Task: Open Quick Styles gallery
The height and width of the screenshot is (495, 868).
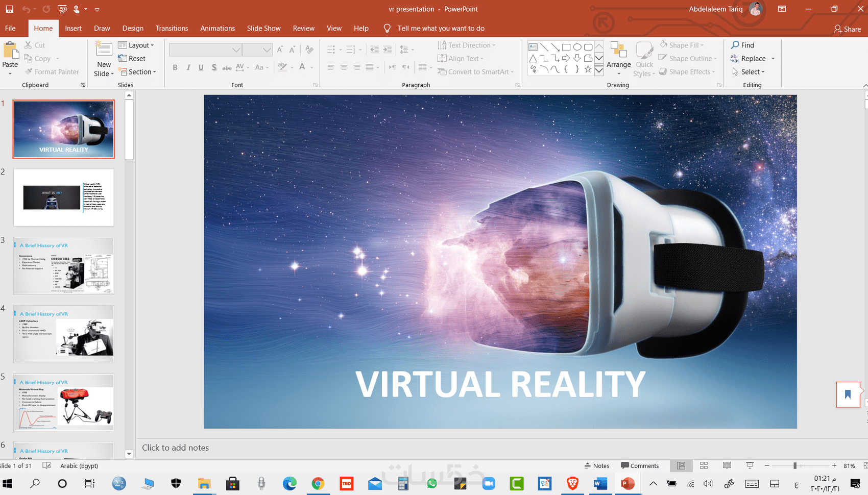Action: coord(644,59)
